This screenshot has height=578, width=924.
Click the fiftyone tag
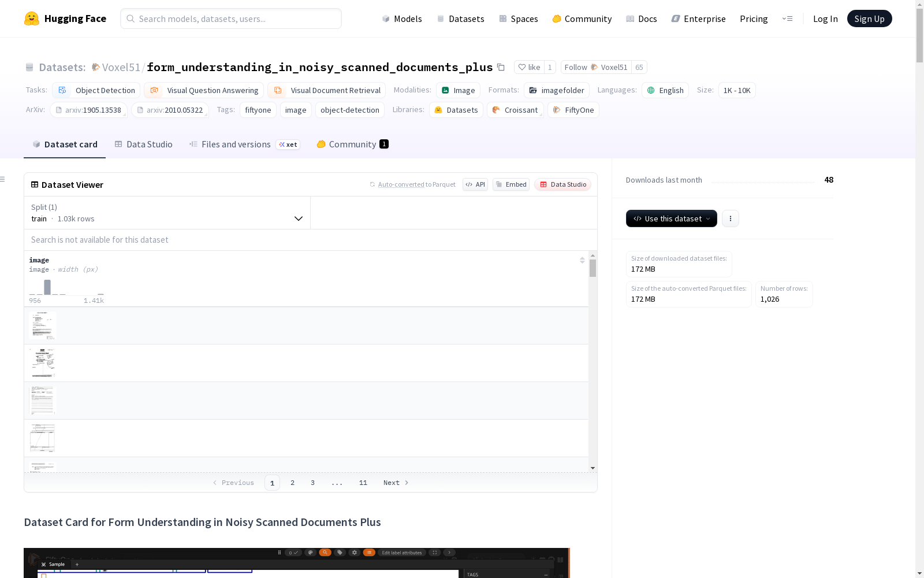(258, 110)
